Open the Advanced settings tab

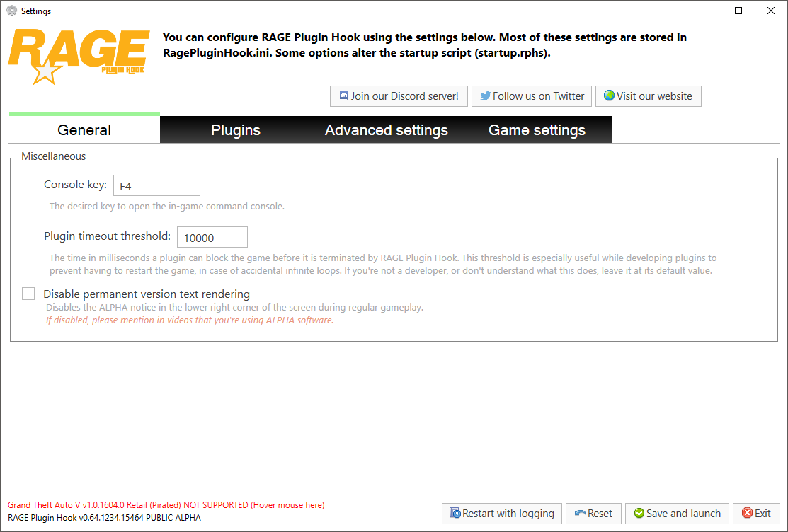[x=387, y=129]
